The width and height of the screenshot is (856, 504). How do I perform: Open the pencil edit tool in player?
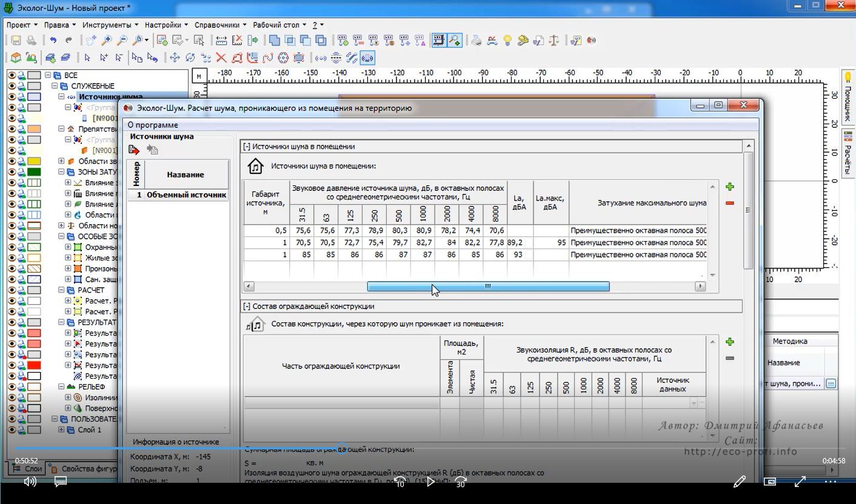coord(739,482)
